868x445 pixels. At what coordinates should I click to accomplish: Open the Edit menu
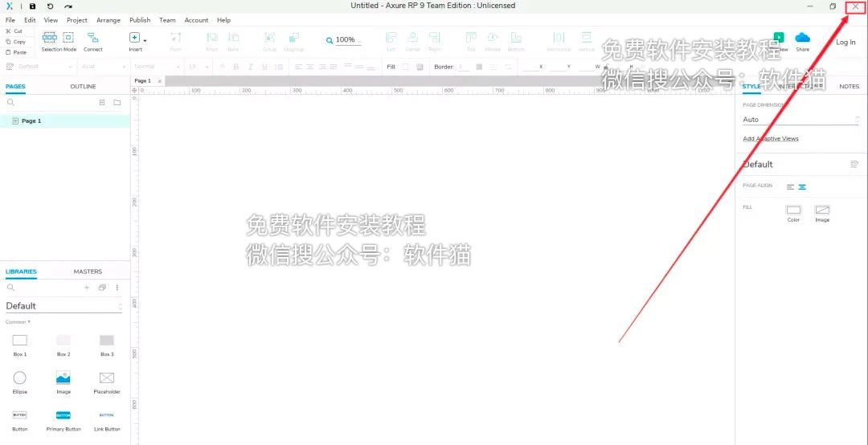coord(30,20)
